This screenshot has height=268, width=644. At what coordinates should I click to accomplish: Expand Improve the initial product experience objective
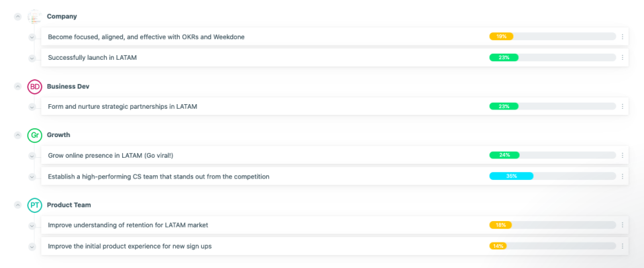32,247
